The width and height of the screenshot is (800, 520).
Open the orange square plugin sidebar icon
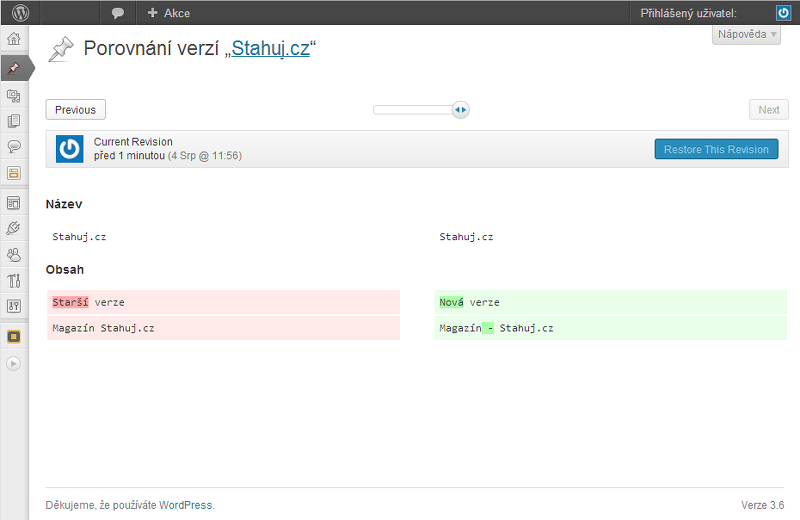click(14, 337)
